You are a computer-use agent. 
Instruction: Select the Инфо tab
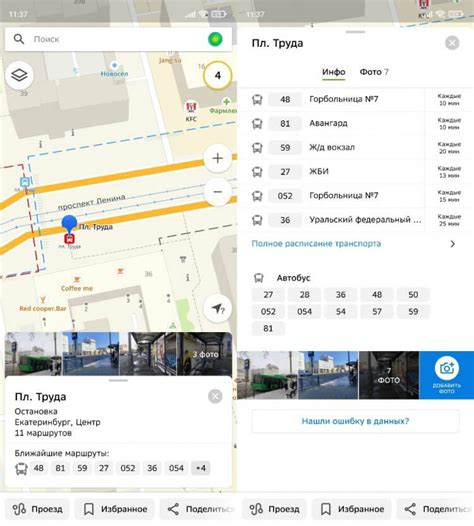pyautogui.click(x=333, y=72)
